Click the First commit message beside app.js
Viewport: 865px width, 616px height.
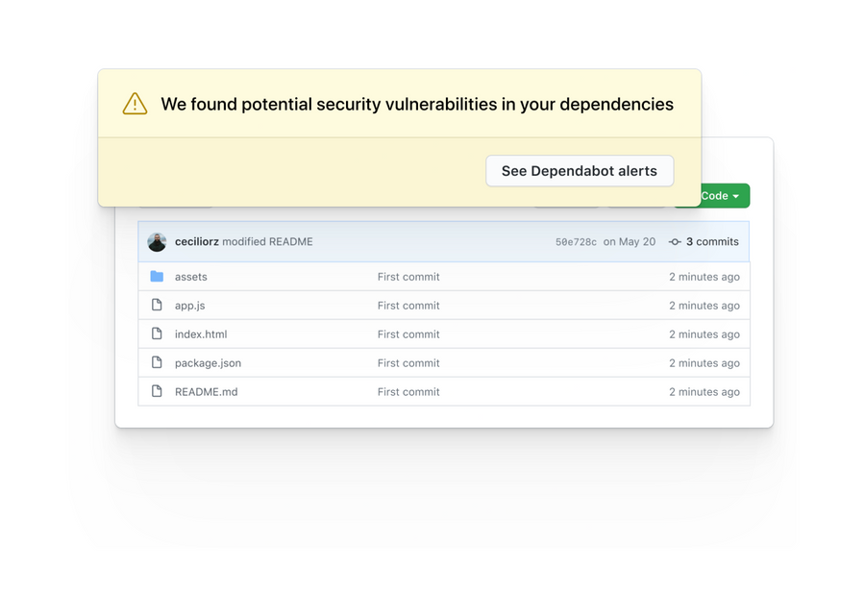407,306
